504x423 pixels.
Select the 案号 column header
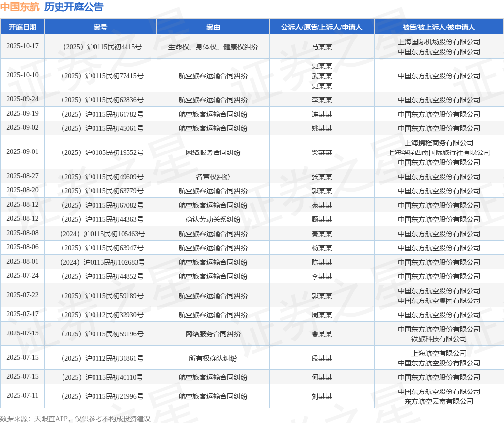coord(100,27)
